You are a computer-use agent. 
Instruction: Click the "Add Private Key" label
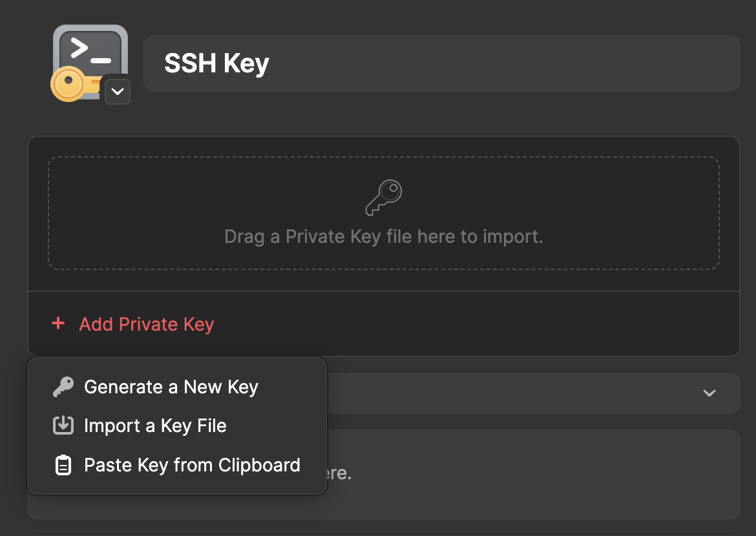[x=146, y=324]
